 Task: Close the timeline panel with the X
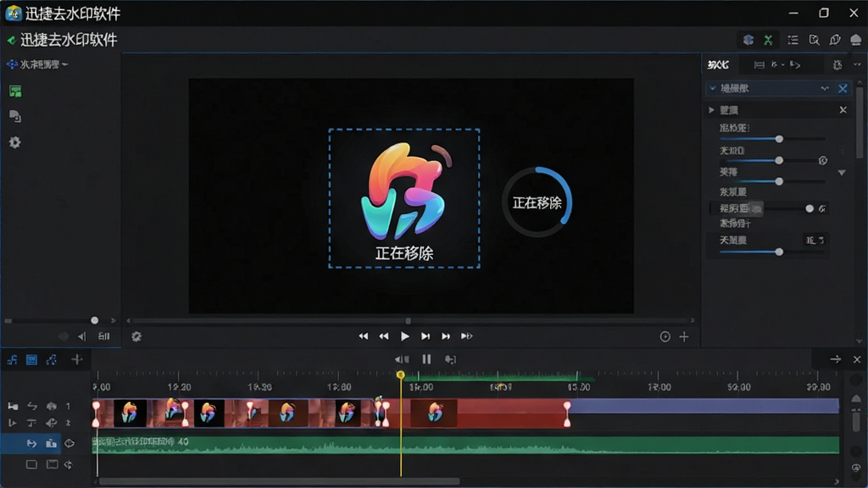coord(857,359)
